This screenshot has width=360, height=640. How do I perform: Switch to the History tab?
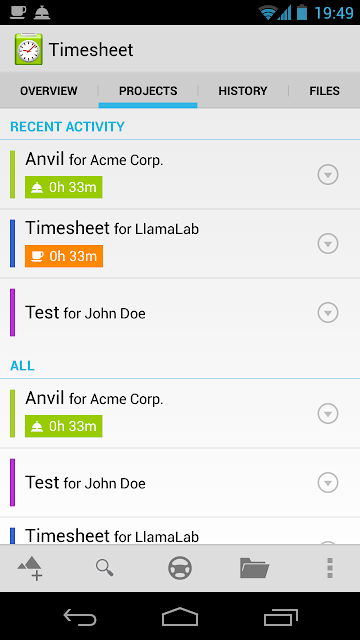click(x=243, y=91)
